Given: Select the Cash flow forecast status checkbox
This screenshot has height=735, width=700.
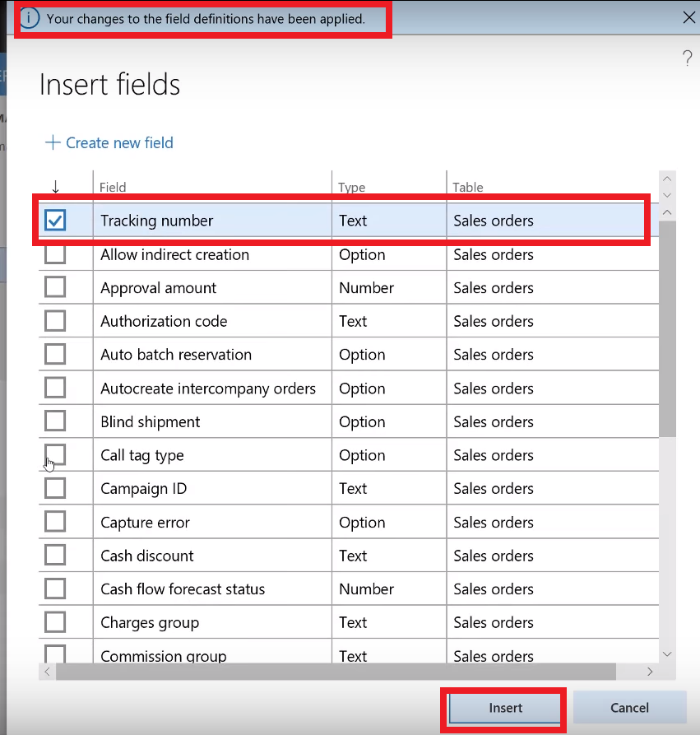Looking at the screenshot, I should pos(53,588).
